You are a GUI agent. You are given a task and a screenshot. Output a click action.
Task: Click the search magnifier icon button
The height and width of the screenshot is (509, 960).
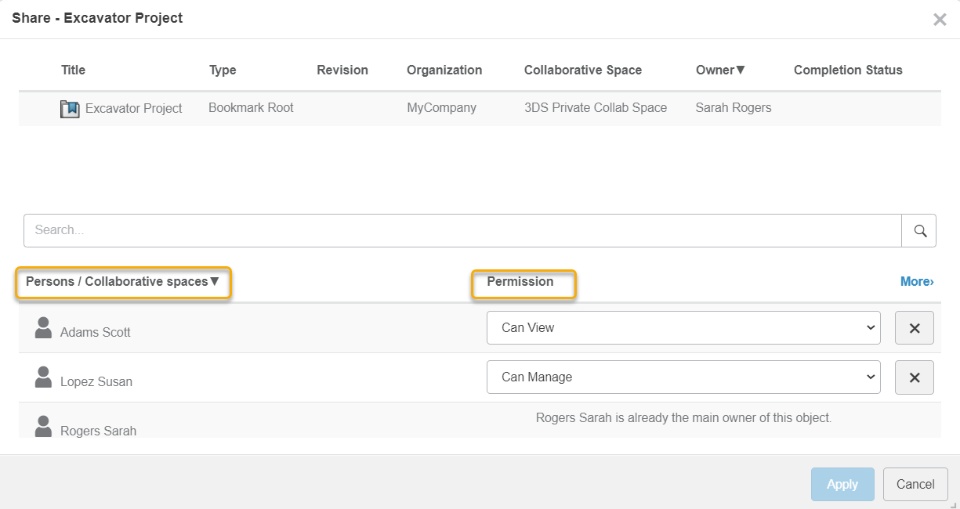[919, 230]
